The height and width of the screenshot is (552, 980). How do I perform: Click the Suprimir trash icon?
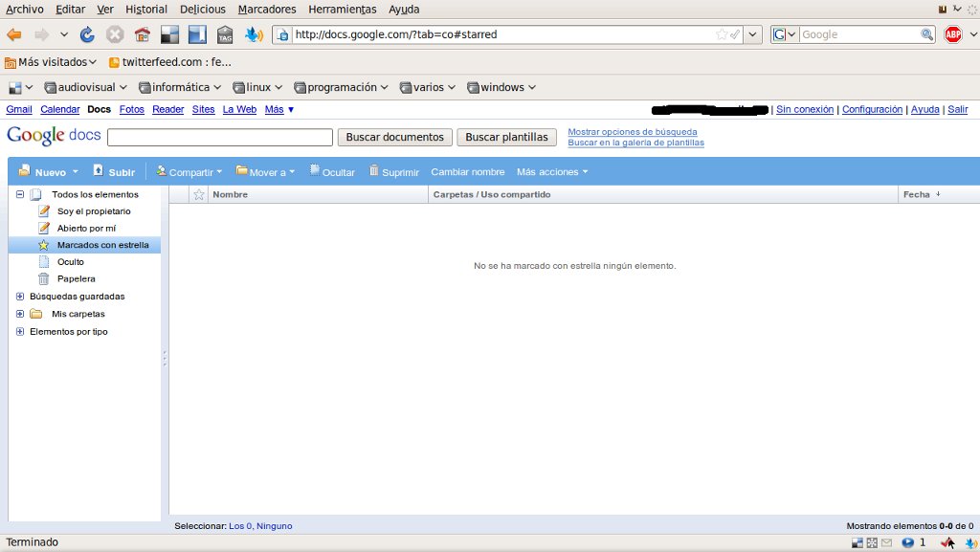coord(374,170)
